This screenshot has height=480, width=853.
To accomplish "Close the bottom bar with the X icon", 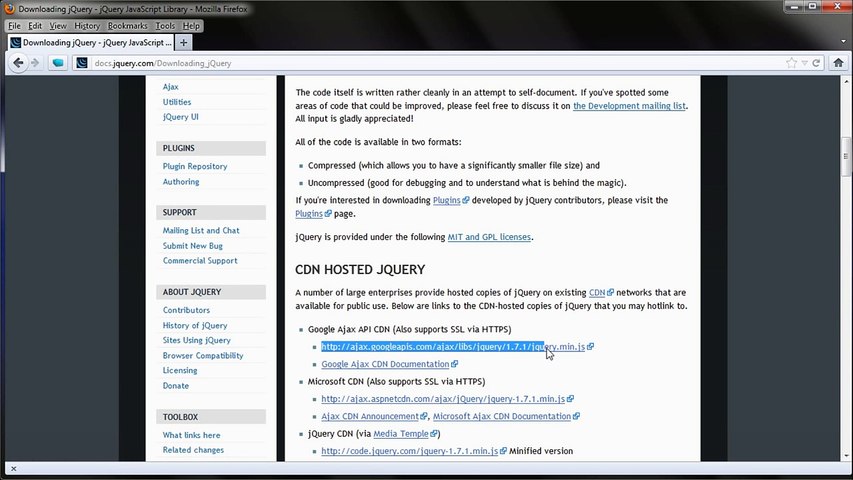I will pyautogui.click(x=14, y=468).
